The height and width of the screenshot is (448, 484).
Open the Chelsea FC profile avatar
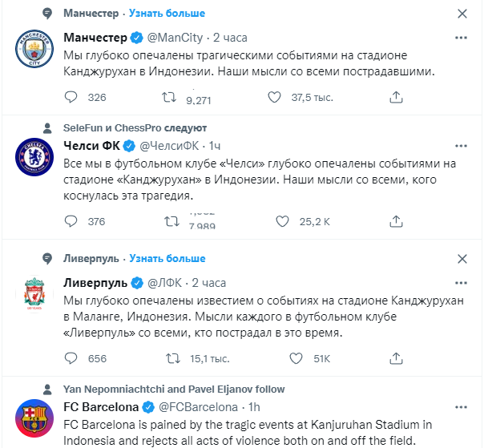[35, 155]
